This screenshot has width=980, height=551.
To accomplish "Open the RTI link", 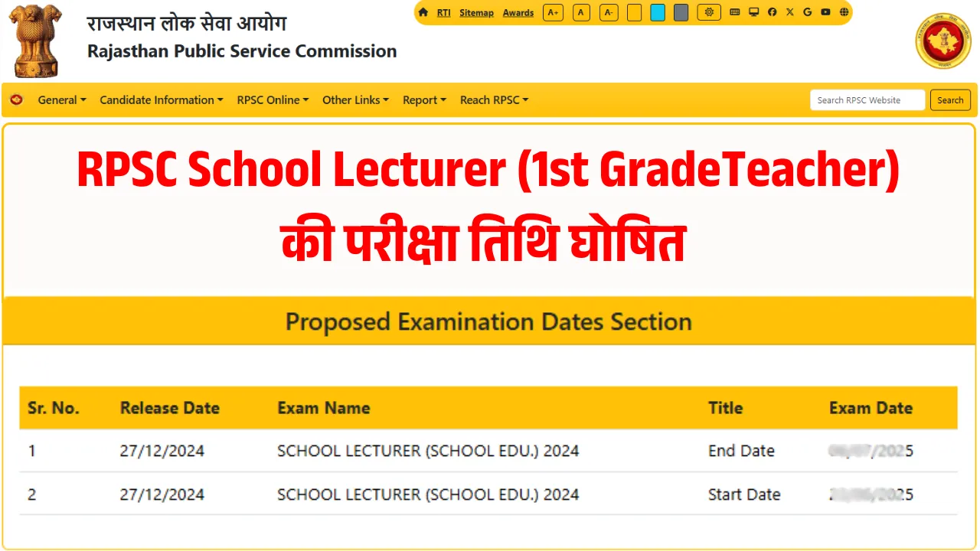I will (443, 13).
